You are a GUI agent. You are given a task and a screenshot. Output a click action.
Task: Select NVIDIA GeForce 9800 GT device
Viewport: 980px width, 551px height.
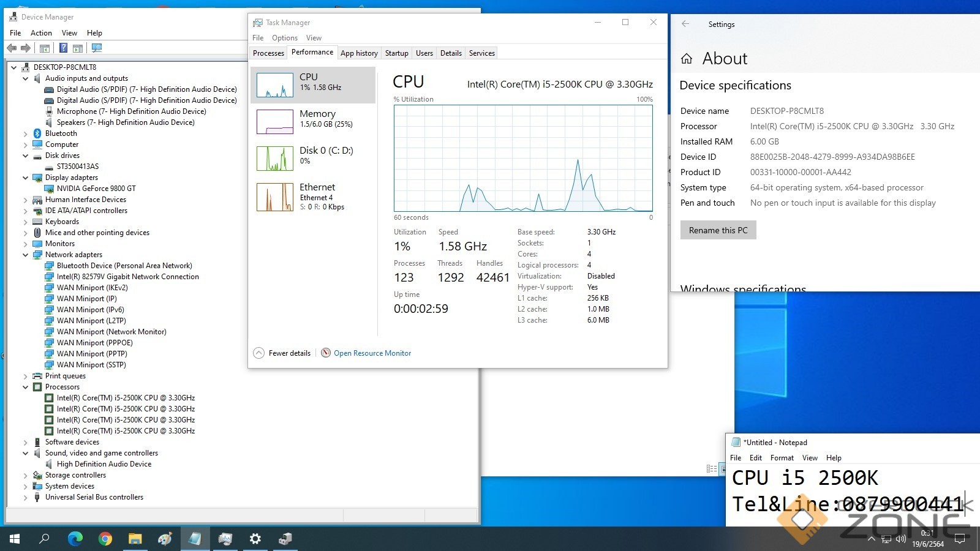point(96,189)
